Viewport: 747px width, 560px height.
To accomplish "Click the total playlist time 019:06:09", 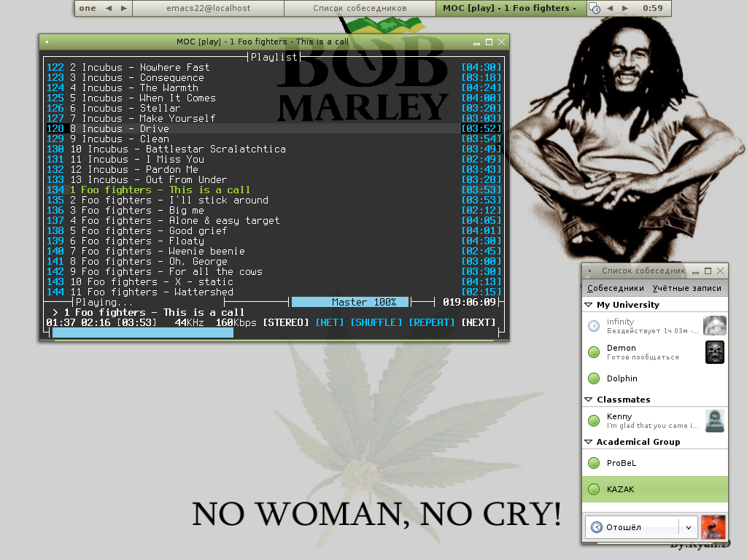I will [x=469, y=302].
